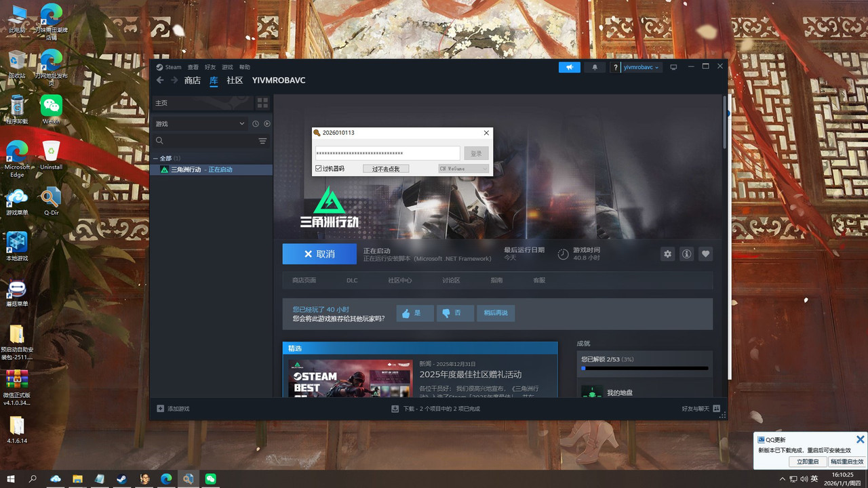Click the achievements progress bar

[x=645, y=368]
